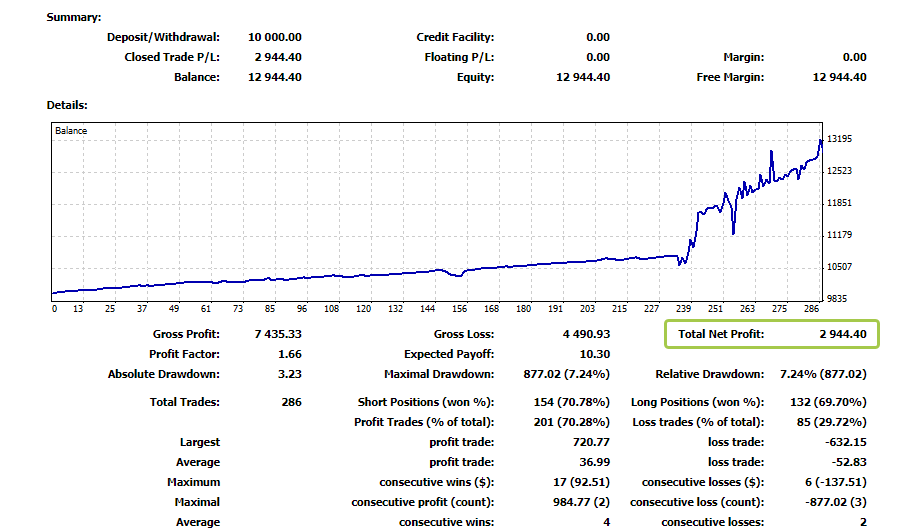Click the 10507 y-axis label
The height and width of the screenshot is (532, 912).
coord(839,267)
